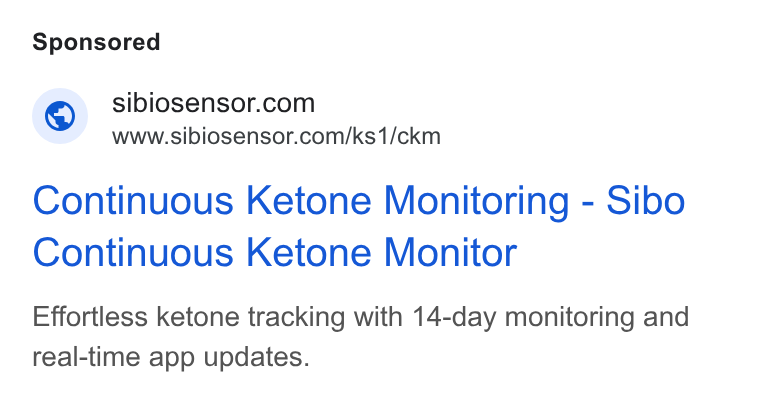Click the blue globe favicon icon
This screenshot has height=398, width=760.
pyautogui.click(x=60, y=116)
